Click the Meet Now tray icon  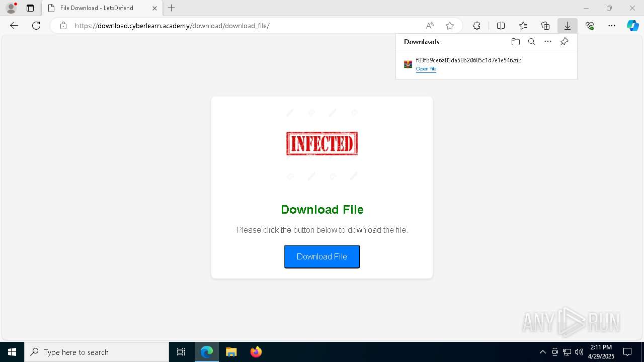[555, 352]
